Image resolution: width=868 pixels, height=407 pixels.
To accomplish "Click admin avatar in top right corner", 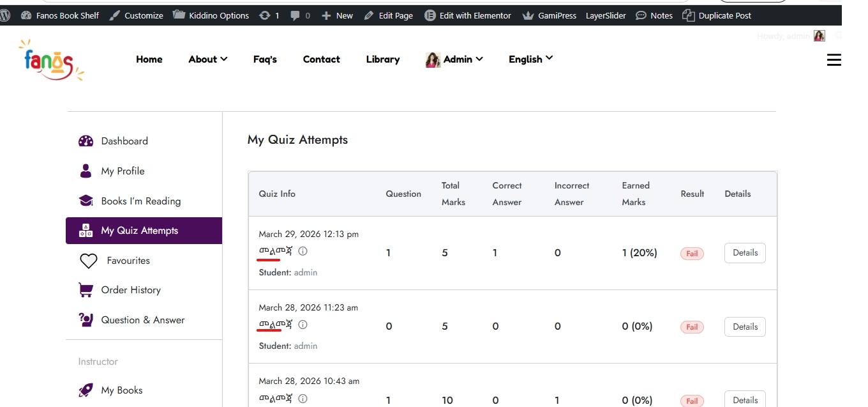I will 819,36.
